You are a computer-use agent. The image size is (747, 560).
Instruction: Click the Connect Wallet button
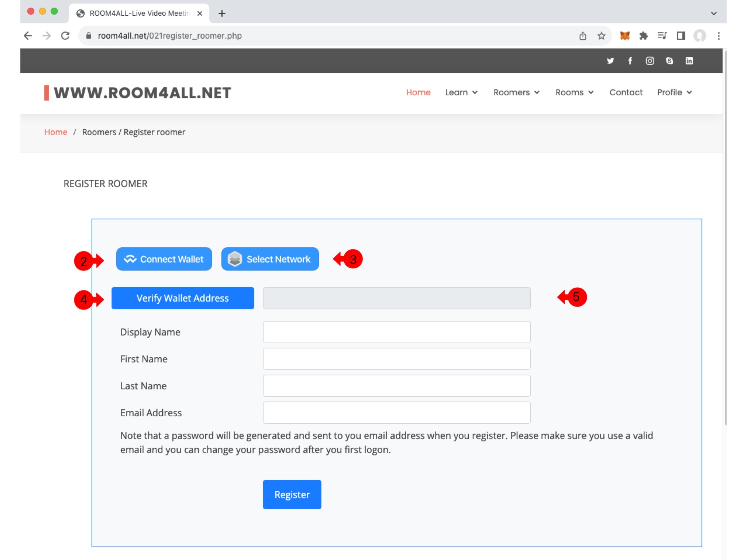pos(164,259)
